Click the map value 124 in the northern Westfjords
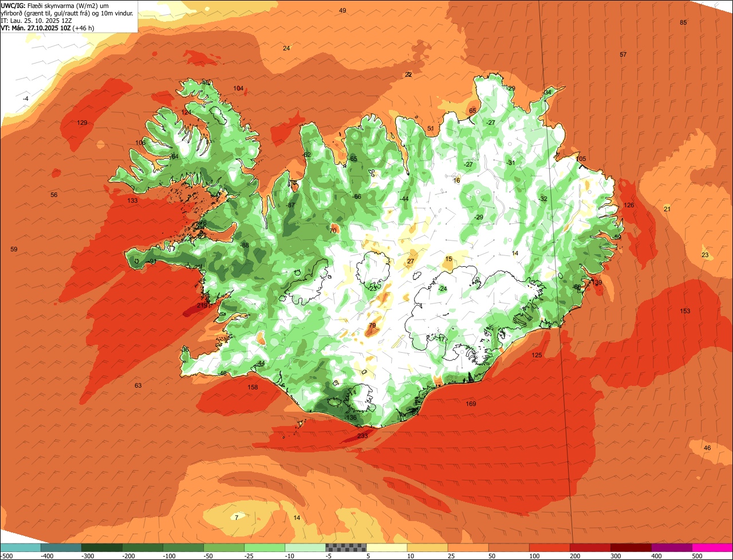Screen dimensions: 733x560 (x=187, y=112)
